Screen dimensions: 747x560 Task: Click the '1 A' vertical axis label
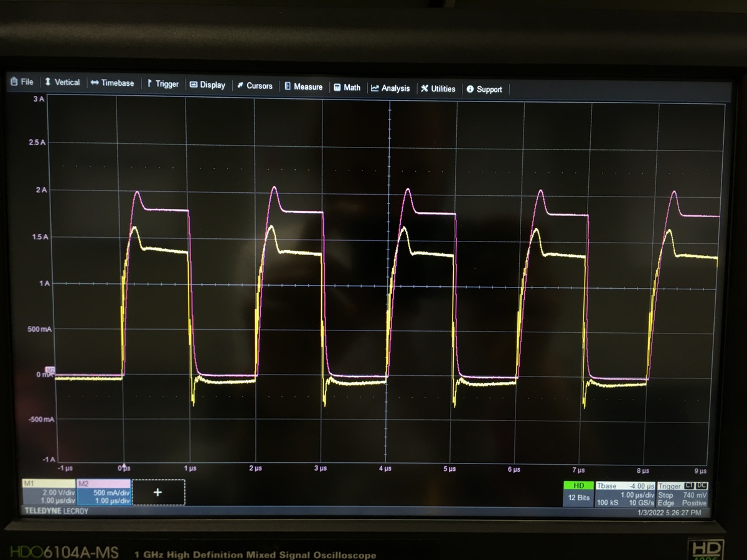click(44, 283)
